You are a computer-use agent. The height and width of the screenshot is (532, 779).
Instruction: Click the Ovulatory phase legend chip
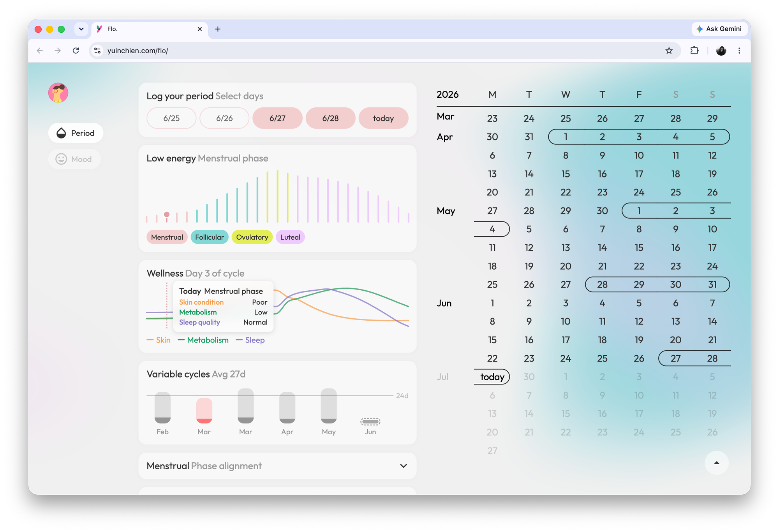tap(252, 237)
